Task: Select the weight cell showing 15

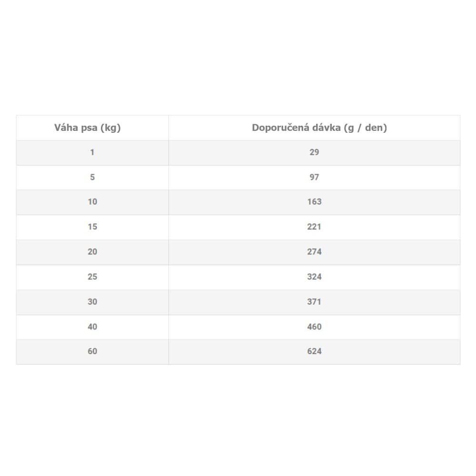Action: (x=92, y=227)
